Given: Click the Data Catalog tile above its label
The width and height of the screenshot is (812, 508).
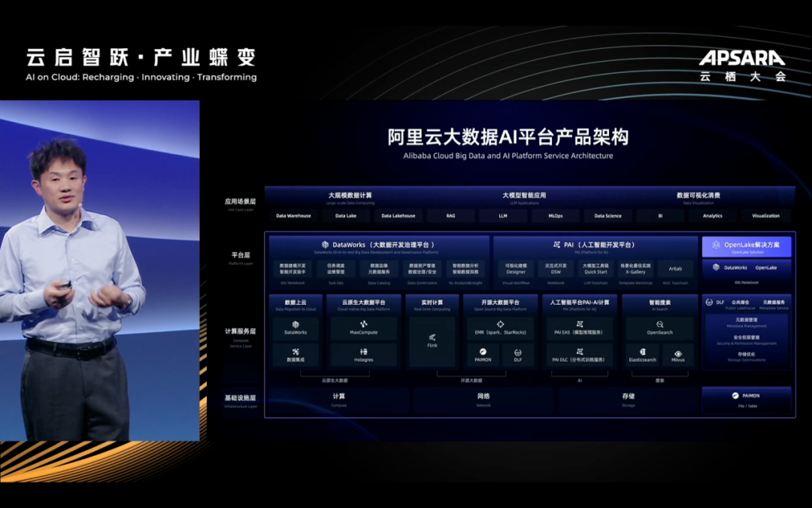Looking at the screenshot, I should [379, 269].
